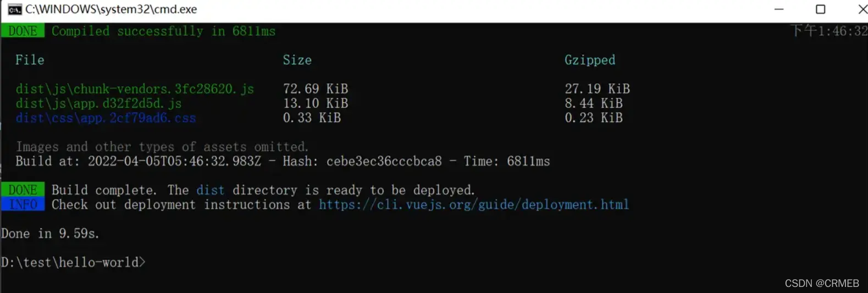
Task: Click the title bar text C:\WINDOWS\system32\cmd.exe
Action: click(111, 9)
